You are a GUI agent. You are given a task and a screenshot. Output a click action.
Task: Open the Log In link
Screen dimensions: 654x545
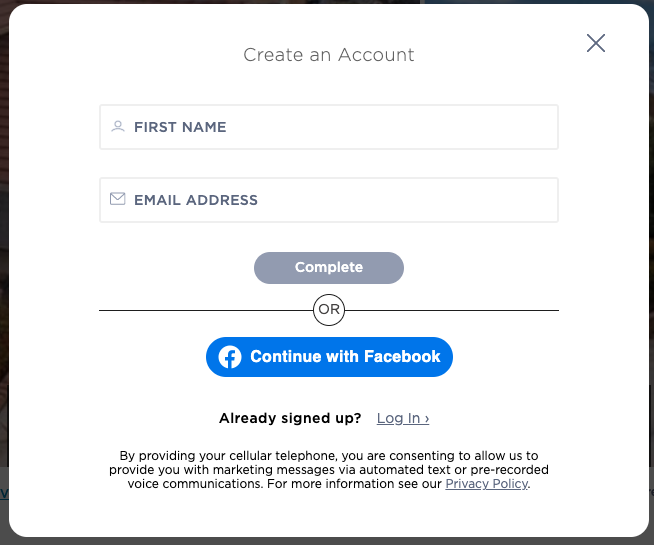point(398,418)
